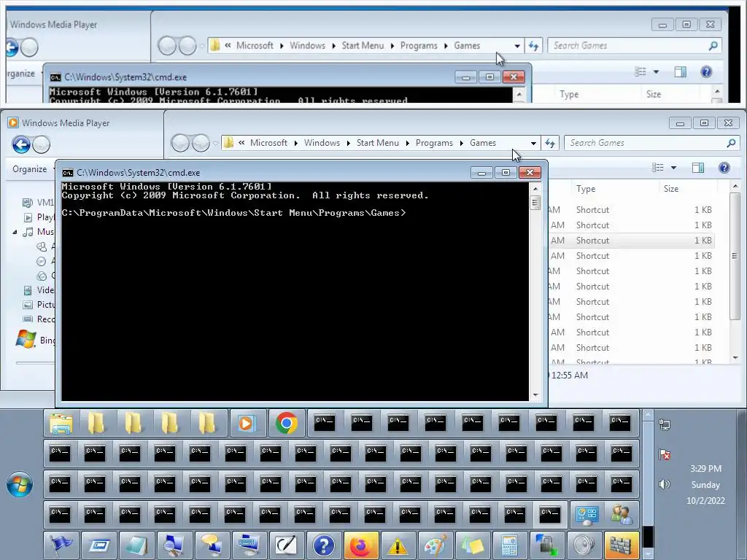Collapse the Music tree node in Media Player
Screen dimensions: 747x560
tap(15, 232)
